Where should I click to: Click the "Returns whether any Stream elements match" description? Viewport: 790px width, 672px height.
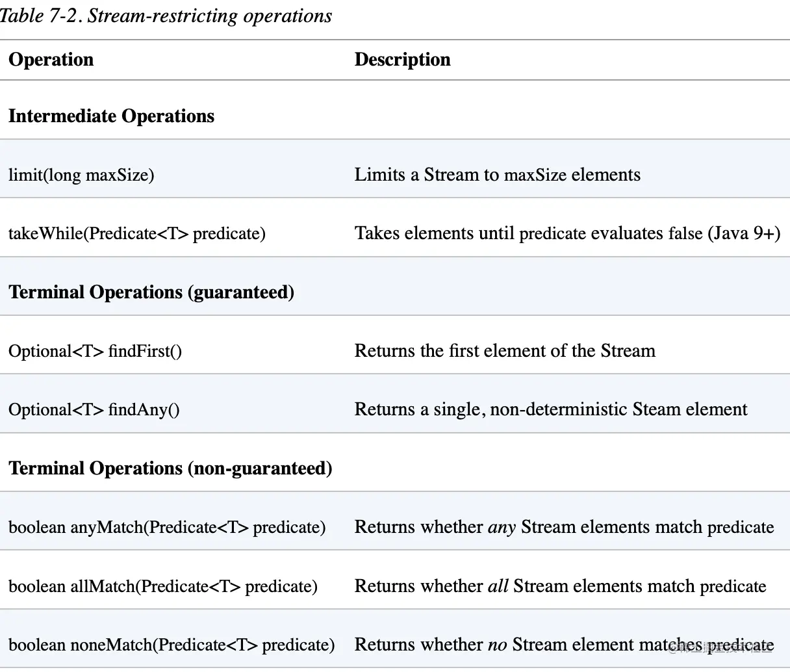click(x=563, y=527)
